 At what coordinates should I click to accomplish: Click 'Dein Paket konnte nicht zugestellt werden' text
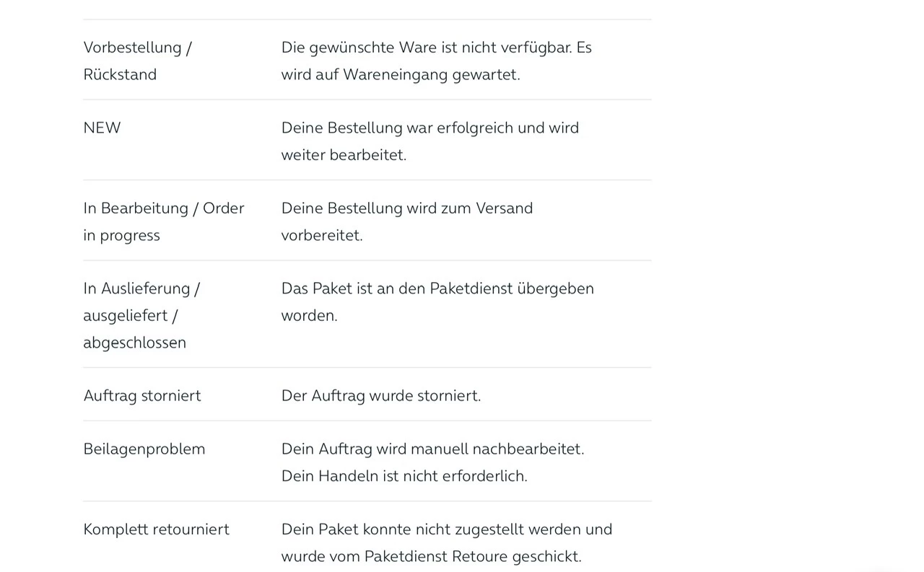pos(446,529)
